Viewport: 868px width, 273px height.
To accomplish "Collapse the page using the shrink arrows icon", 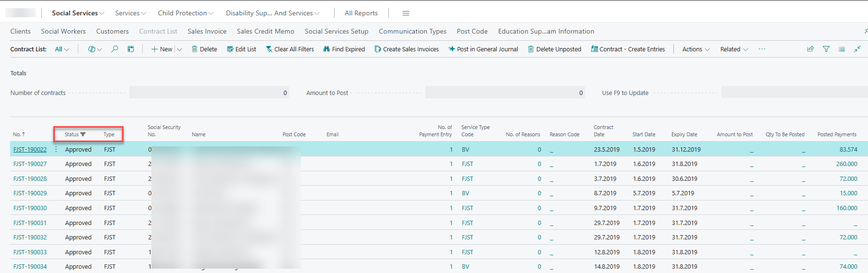I will click(857, 49).
